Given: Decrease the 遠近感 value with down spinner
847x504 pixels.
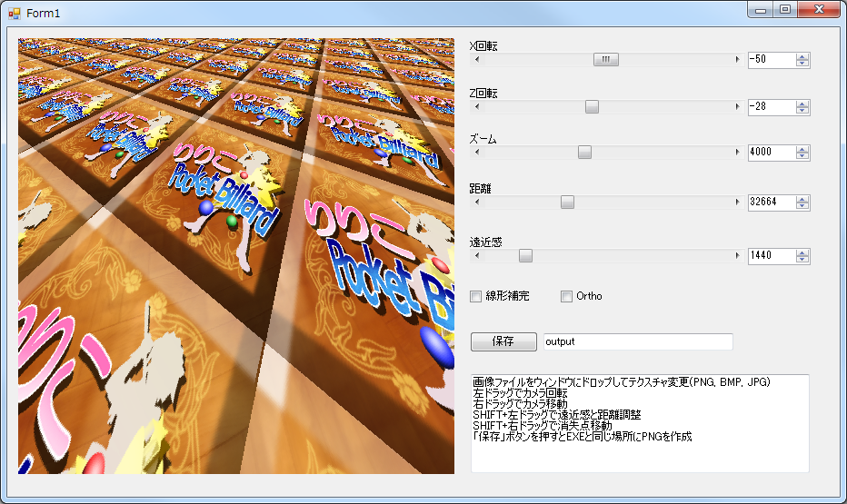Looking at the screenshot, I should (802, 259).
